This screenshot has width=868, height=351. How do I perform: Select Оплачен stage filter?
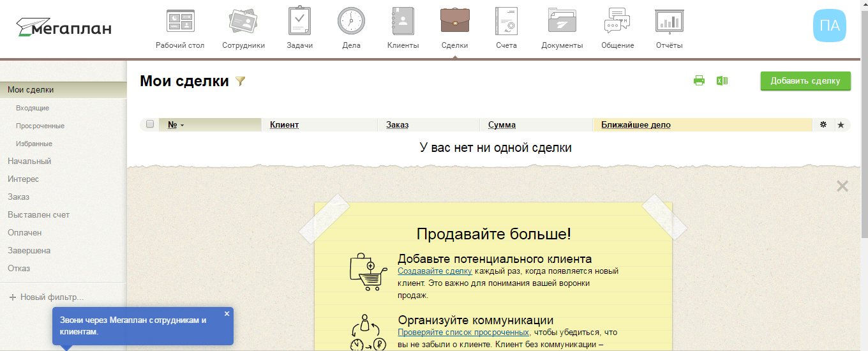24,233
